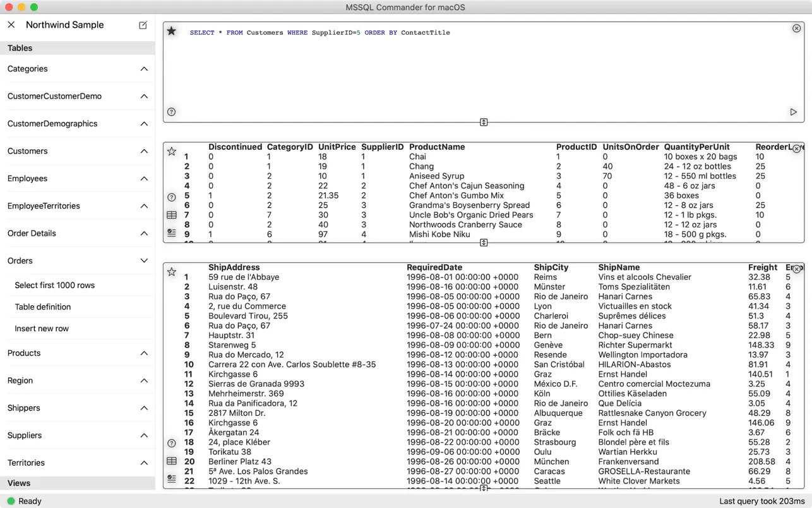Screen dimensions: 812x508
Task: Collapse the Orders table entry
Action: [144, 260]
